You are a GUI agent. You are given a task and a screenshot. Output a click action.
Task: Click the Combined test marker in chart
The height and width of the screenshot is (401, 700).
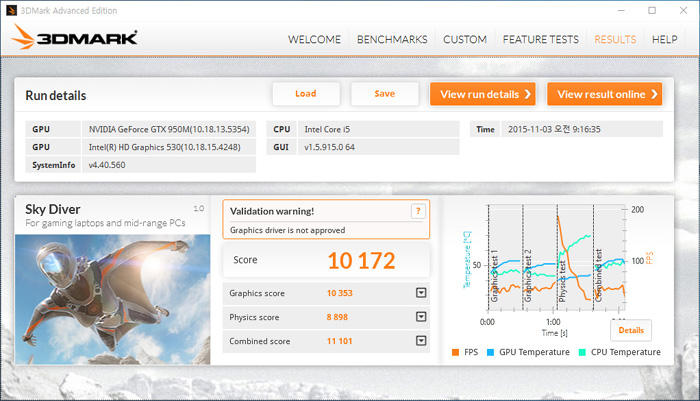click(599, 275)
